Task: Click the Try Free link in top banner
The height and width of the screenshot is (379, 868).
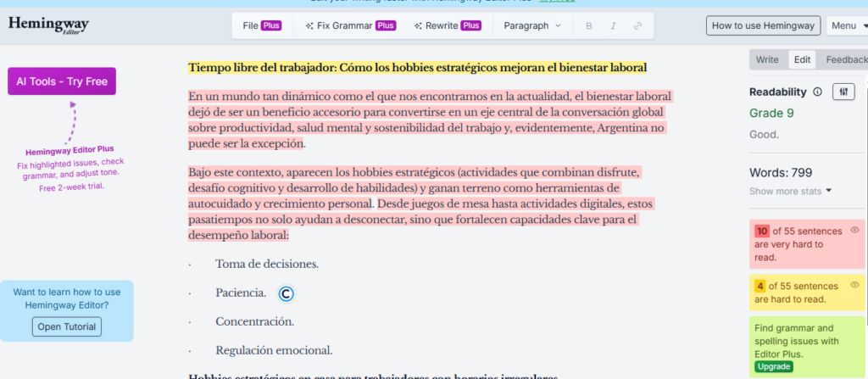Action: tap(556, 1)
